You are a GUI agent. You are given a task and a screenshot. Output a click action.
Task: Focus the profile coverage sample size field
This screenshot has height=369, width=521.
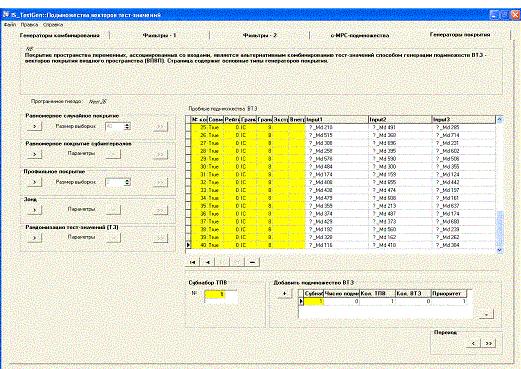(115, 182)
